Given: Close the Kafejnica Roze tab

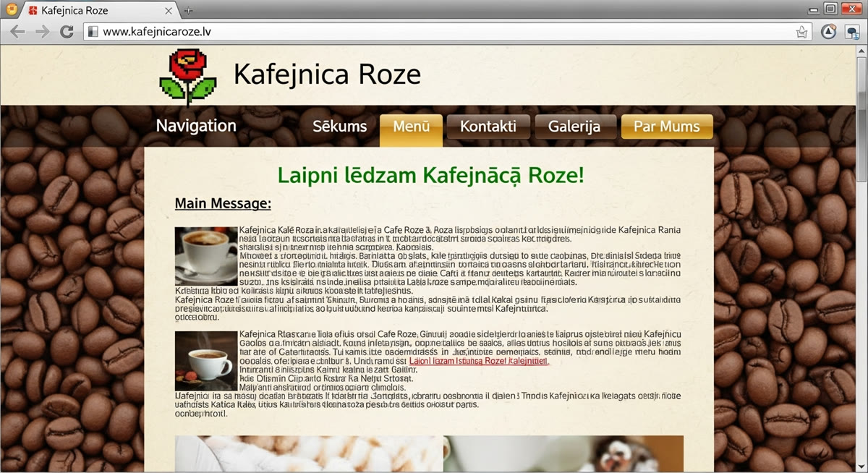Looking at the screenshot, I should (169, 10).
